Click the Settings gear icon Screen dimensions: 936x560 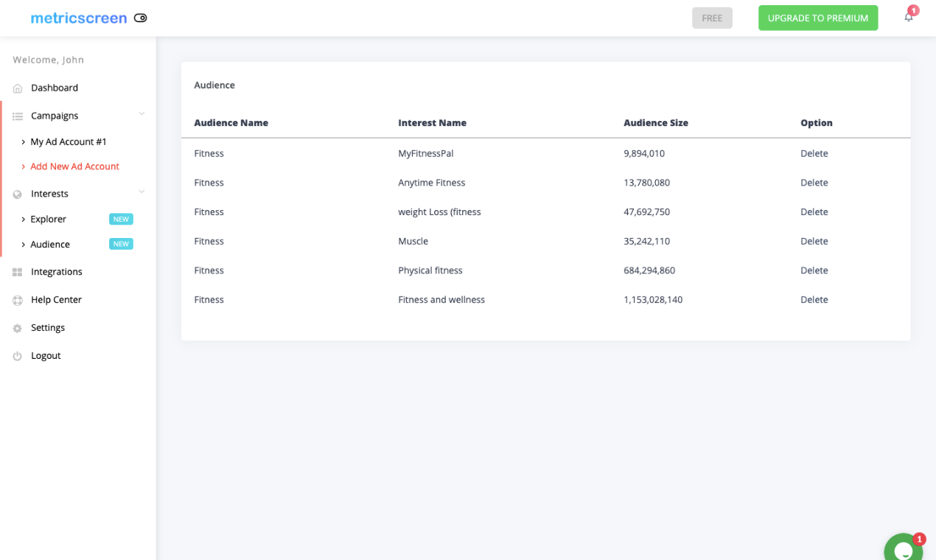point(18,329)
